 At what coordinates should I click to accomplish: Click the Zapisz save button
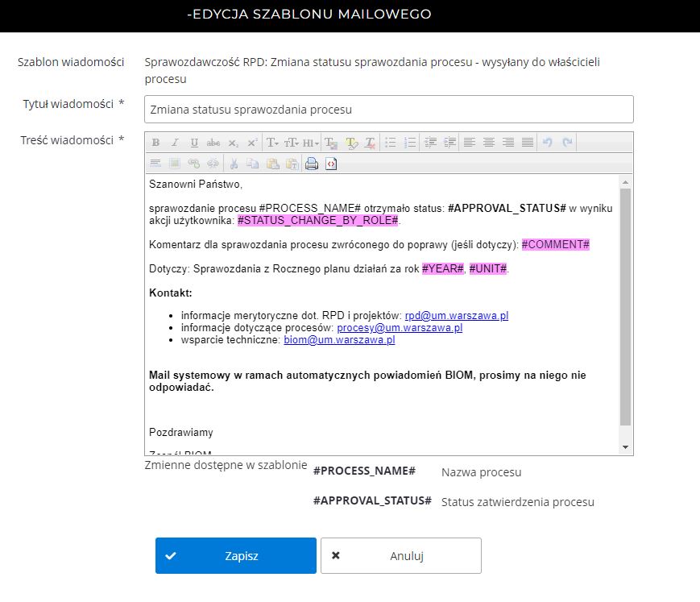click(x=236, y=556)
